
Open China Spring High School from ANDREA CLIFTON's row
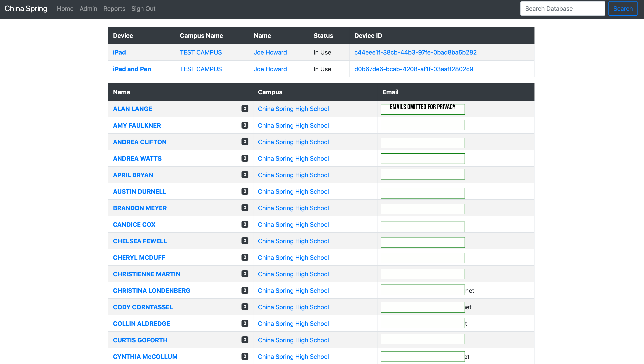293,142
